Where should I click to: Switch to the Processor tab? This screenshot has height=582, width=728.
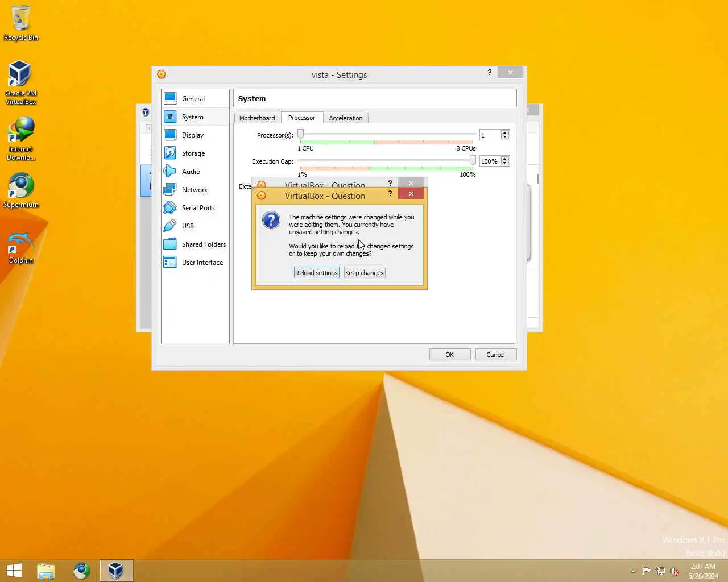click(x=301, y=118)
